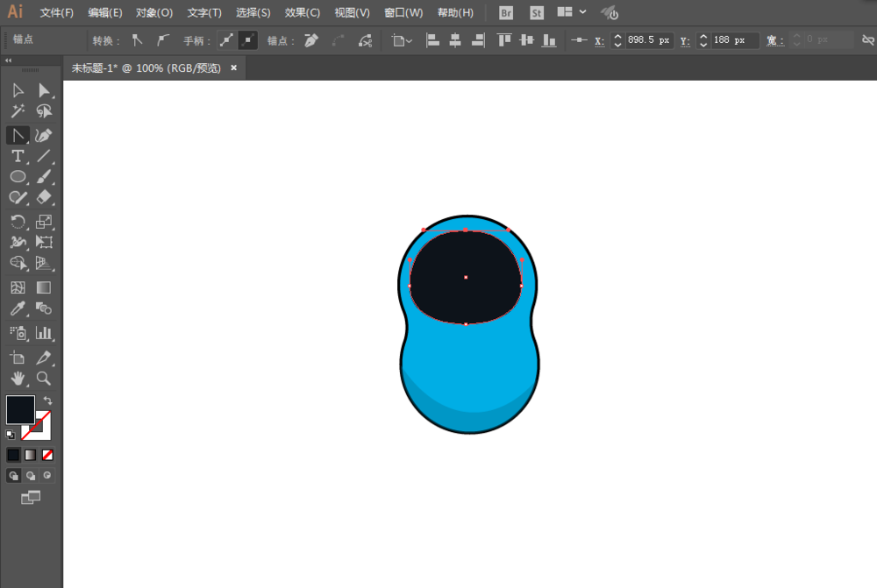Choose the Zoom magnifier tool

[44, 379]
